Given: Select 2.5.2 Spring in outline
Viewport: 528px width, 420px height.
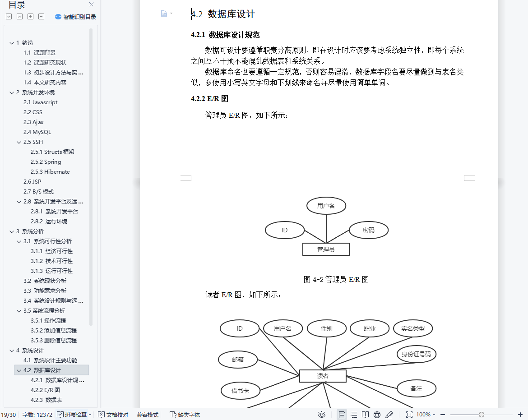Looking at the screenshot, I should 46,162.
